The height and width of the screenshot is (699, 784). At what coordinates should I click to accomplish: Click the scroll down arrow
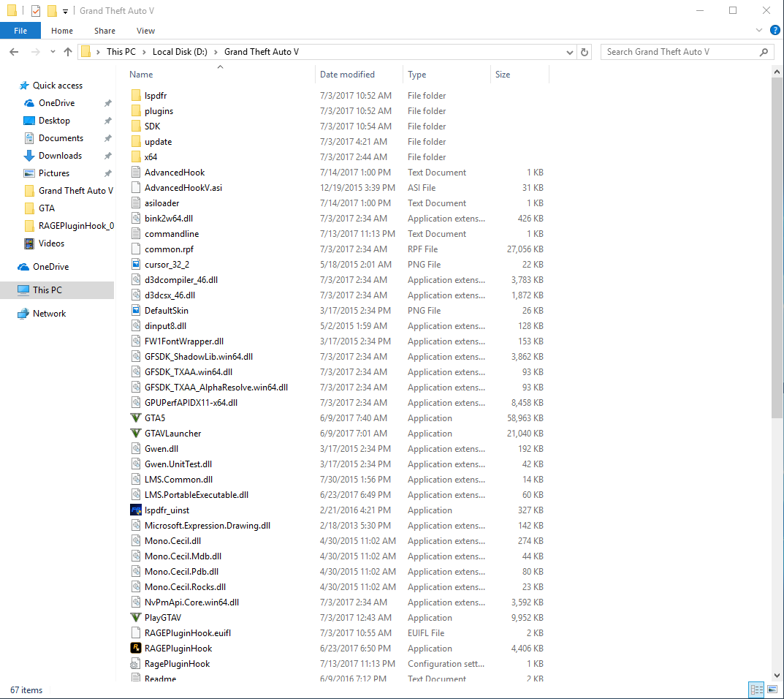coord(777,676)
